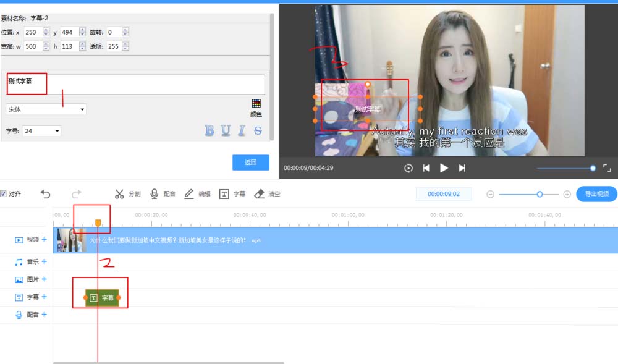
Task: Expand rotation value stepper arrows
Action: point(125,32)
